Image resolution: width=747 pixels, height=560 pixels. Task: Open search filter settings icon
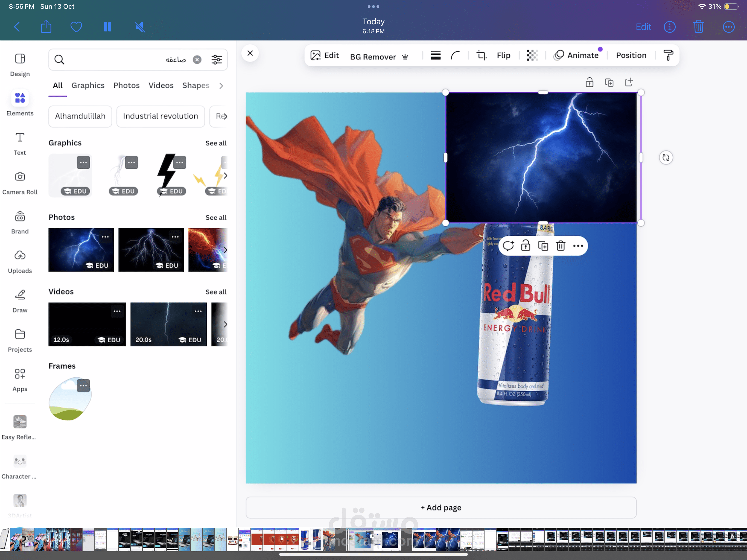(217, 60)
